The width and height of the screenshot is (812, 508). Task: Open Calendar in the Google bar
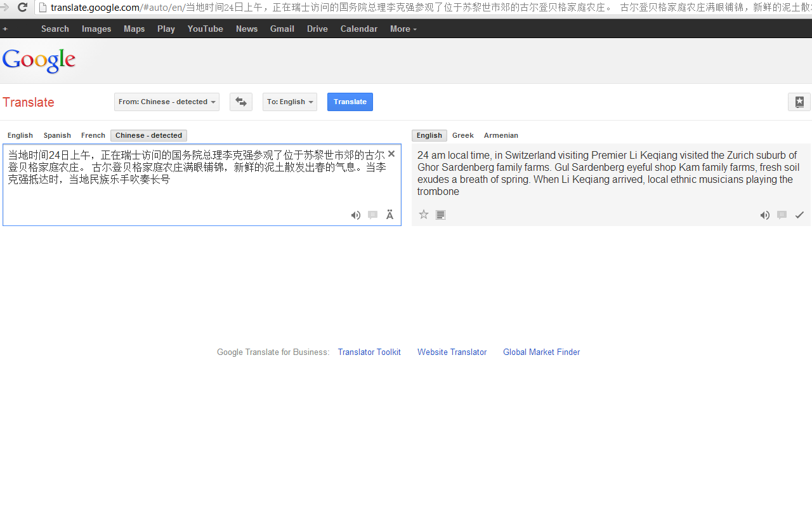359,29
